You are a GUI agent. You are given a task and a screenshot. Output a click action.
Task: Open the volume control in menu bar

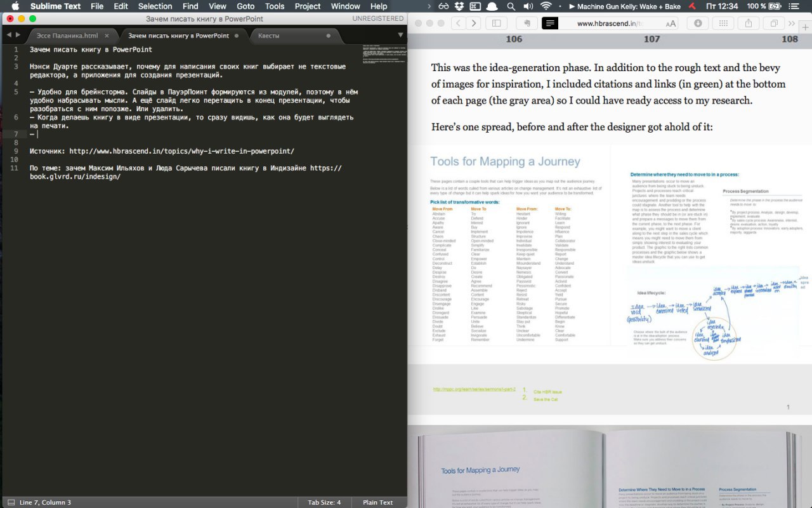coord(528,6)
